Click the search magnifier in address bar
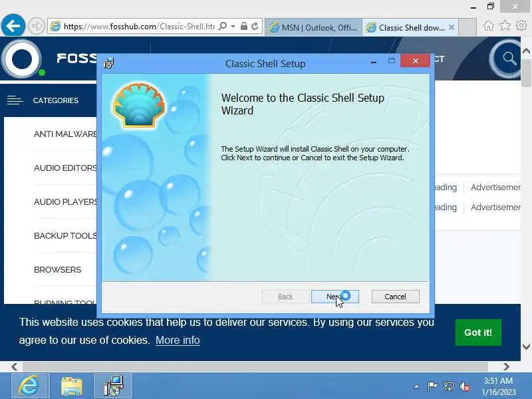532x399 pixels. click(223, 26)
